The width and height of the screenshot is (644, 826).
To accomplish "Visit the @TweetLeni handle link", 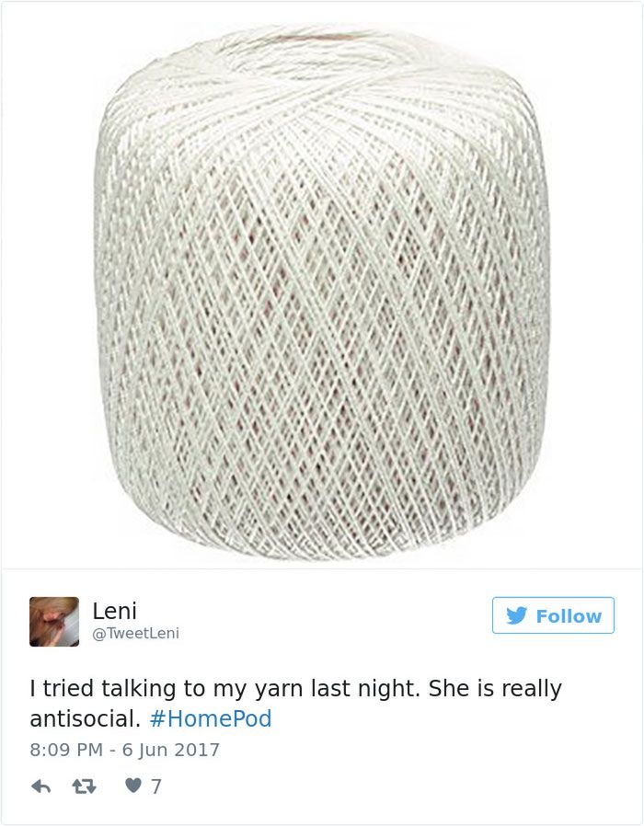I will point(135,633).
